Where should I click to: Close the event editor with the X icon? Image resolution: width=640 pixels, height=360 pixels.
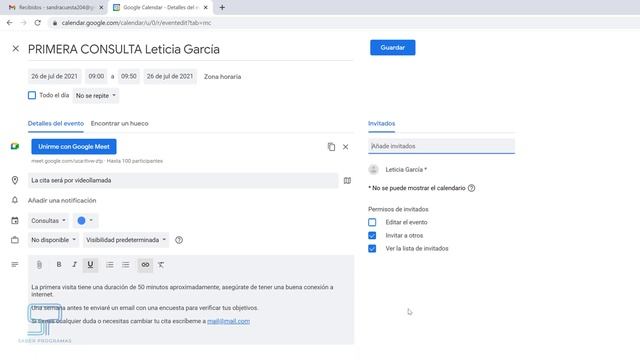(16, 49)
